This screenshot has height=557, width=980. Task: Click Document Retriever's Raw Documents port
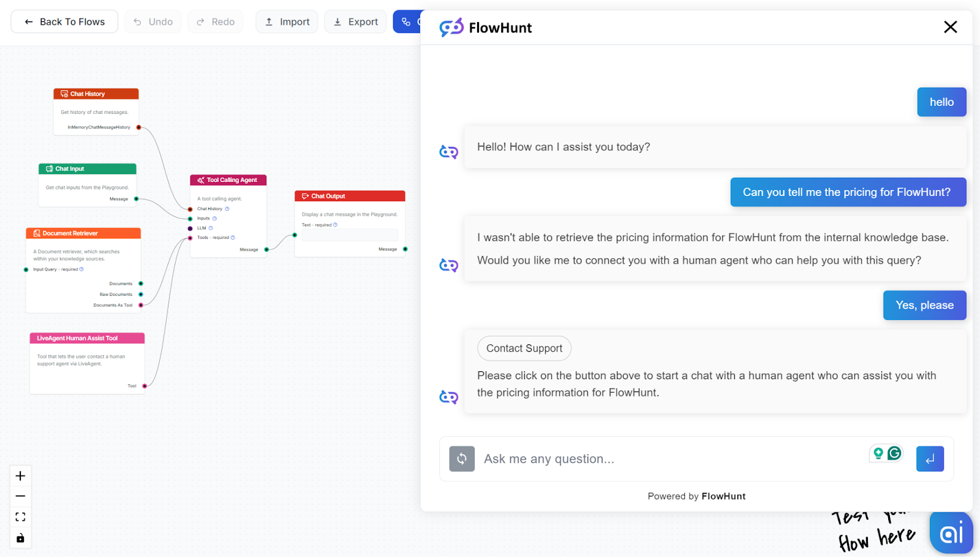141,295
